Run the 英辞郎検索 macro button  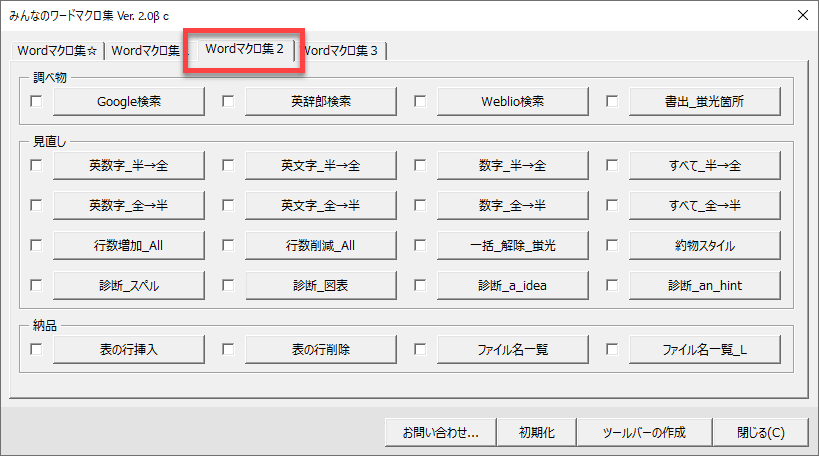321,101
